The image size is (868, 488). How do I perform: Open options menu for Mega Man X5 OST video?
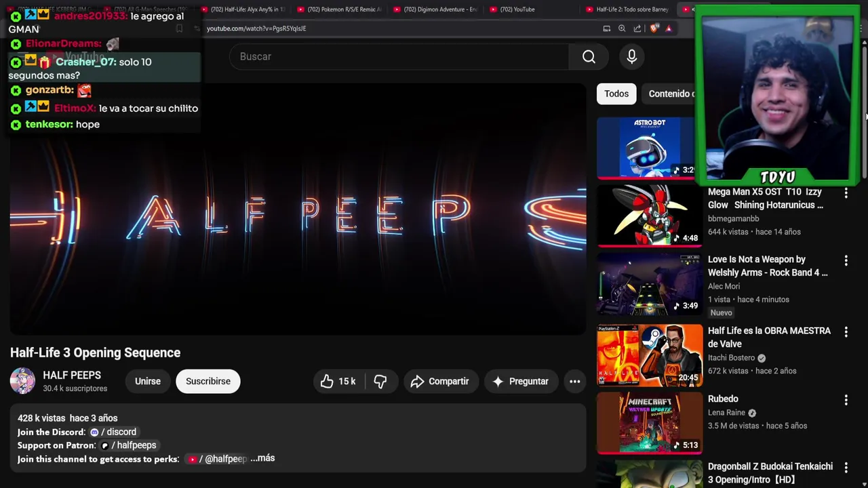tap(846, 193)
